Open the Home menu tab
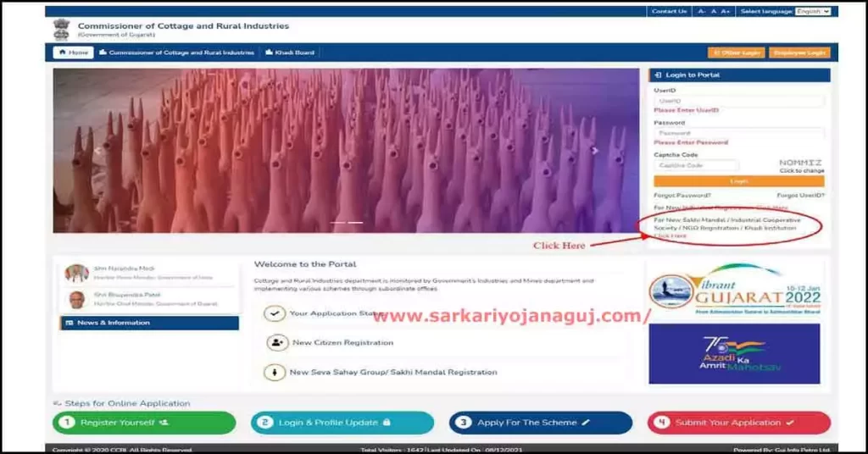Viewport: 868px width, 454px height. [x=73, y=53]
